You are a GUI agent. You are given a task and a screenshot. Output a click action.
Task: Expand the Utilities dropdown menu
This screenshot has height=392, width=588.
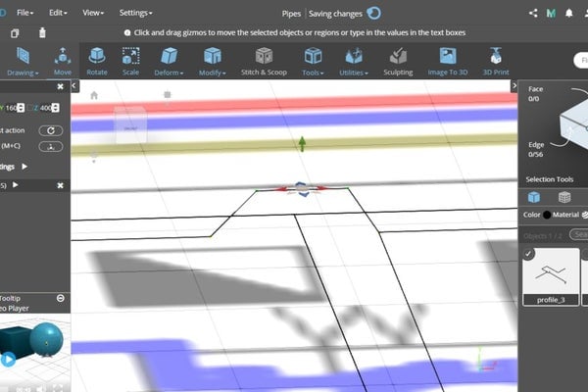pyautogui.click(x=352, y=60)
